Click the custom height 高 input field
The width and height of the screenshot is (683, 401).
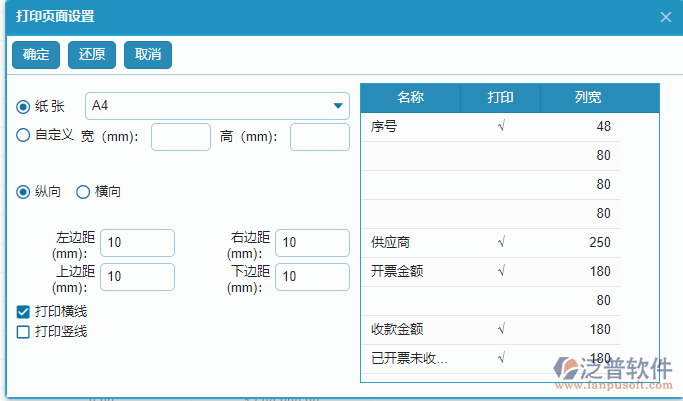(319, 137)
